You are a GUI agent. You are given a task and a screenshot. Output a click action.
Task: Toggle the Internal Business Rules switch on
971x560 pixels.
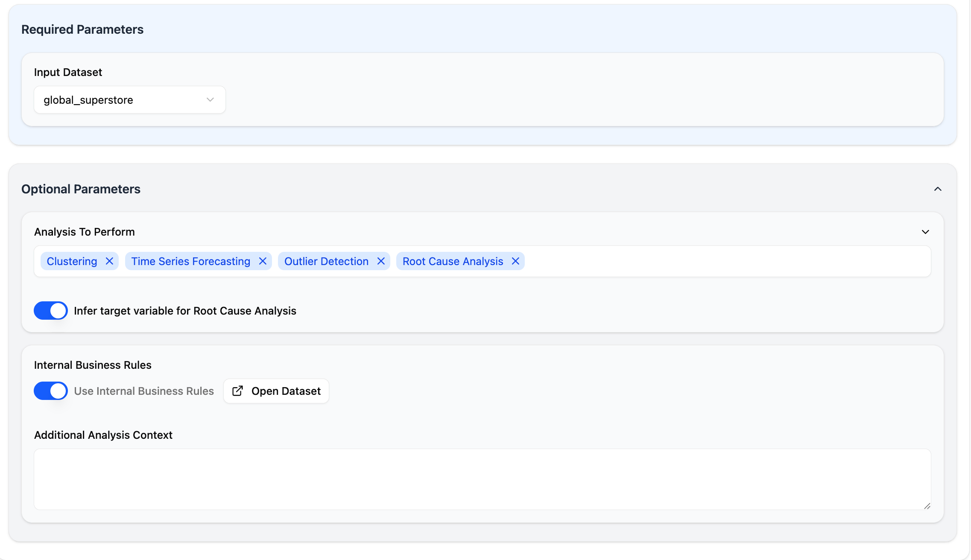[x=50, y=391]
